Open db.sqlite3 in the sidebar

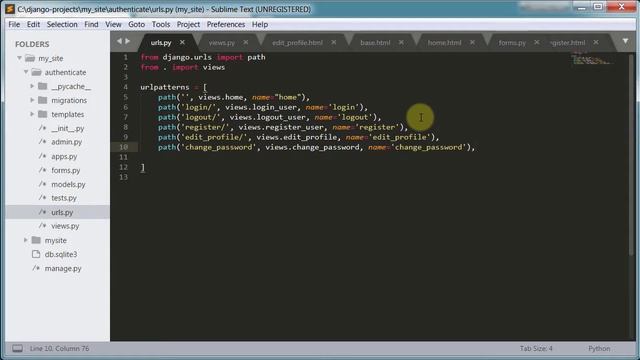61,254
